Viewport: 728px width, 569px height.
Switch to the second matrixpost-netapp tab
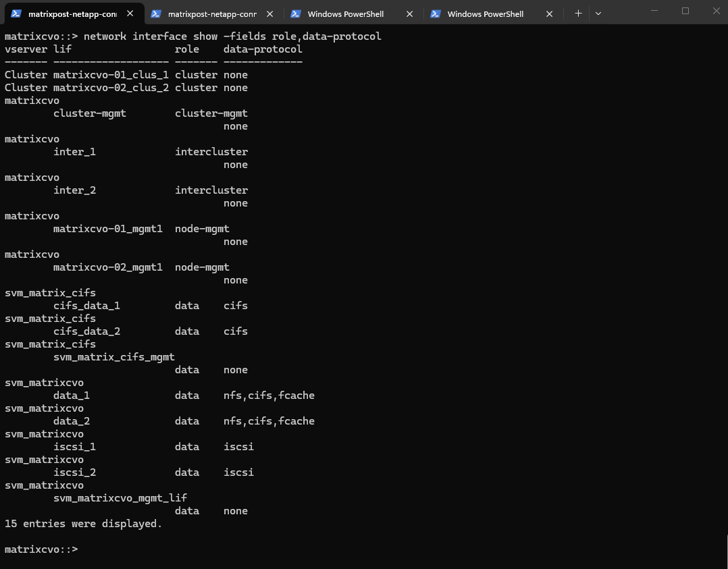[x=211, y=13]
